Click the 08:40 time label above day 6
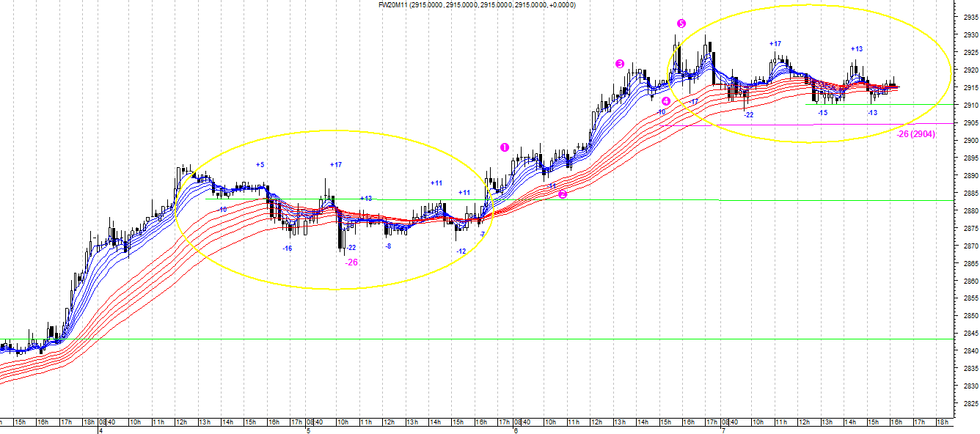 point(524,422)
